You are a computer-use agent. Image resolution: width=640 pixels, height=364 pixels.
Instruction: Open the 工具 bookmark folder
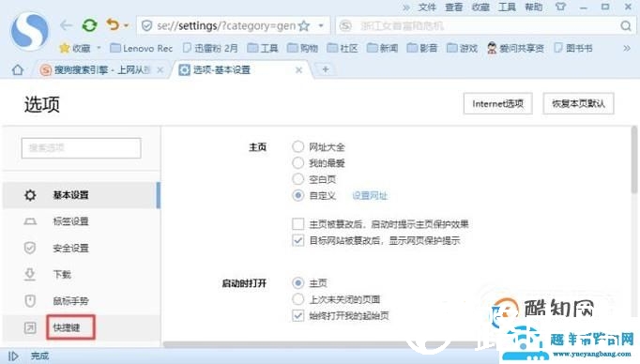point(264,48)
